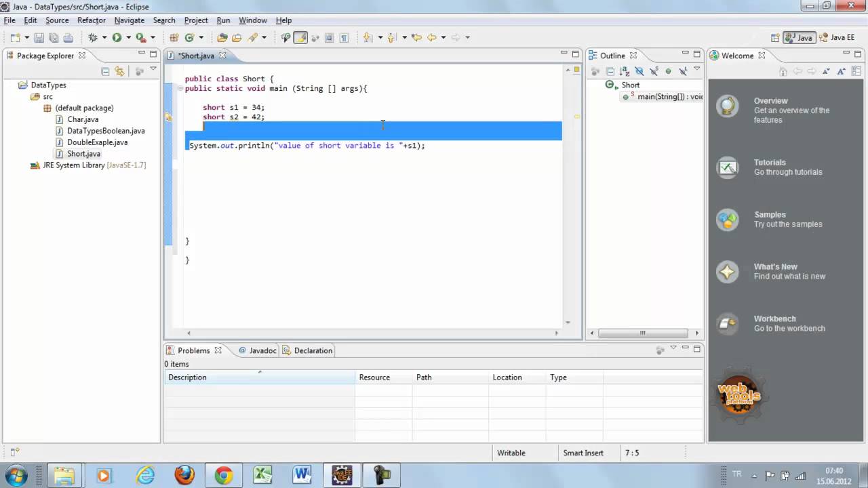The image size is (868, 488).
Task: Reduce font size in Welcome view
Action: click(x=827, y=71)
